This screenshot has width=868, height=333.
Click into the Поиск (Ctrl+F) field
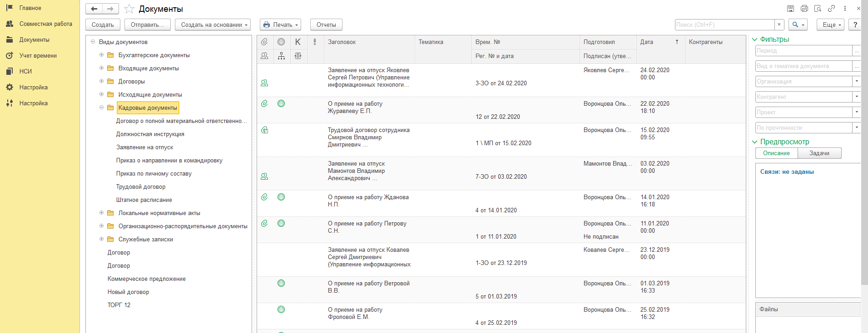click(724, 24)
